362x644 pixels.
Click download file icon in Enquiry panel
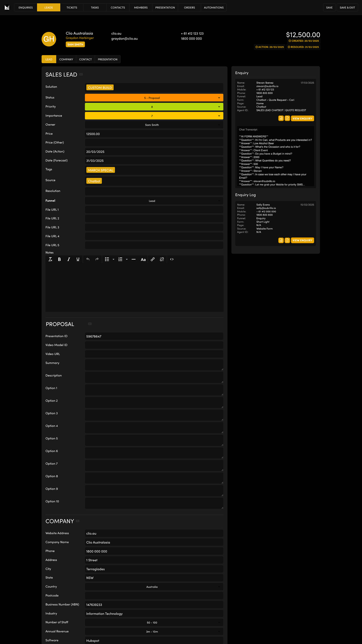click(287, 118)
